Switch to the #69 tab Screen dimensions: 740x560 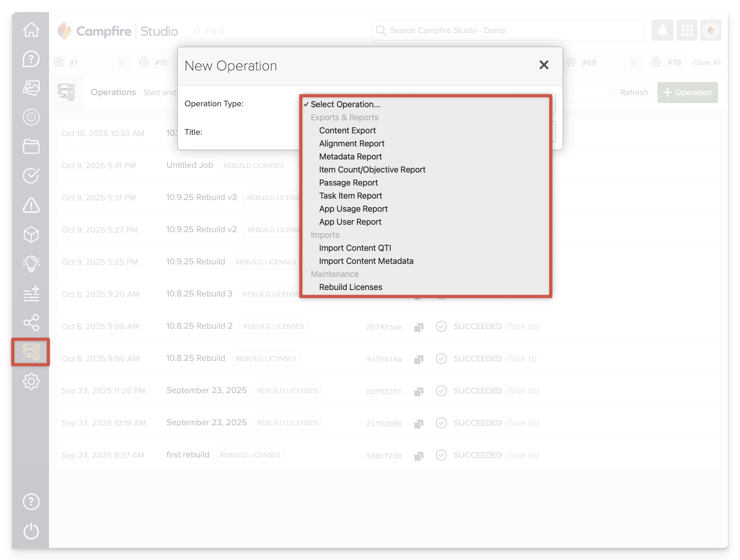(589, 62)
